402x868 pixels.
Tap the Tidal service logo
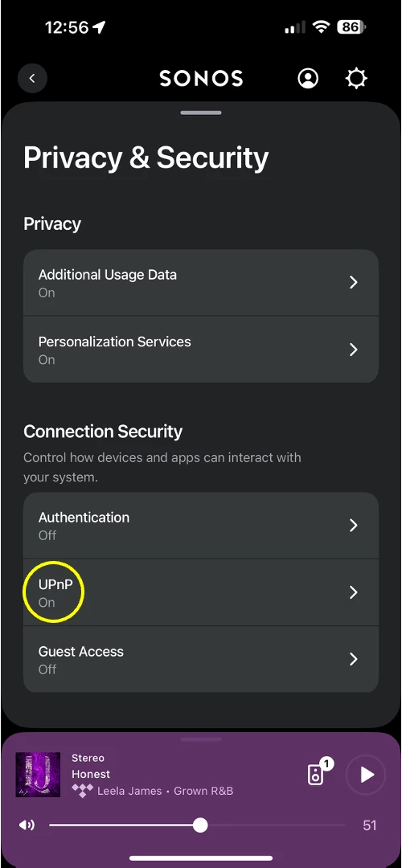click(83, 791)
